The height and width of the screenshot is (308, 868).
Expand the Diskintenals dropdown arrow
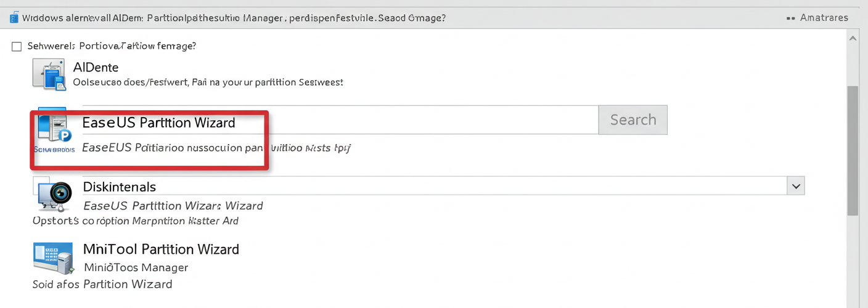click(x=796, y=185)
